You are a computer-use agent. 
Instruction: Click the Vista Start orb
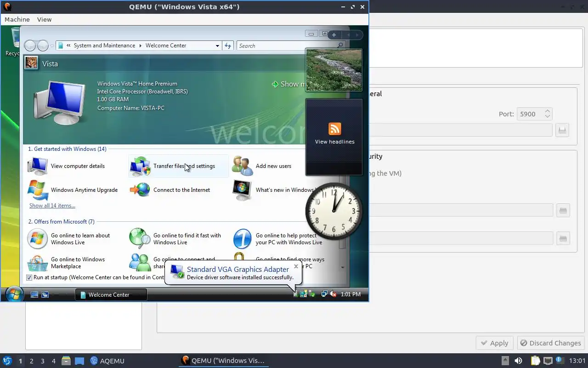14,294
